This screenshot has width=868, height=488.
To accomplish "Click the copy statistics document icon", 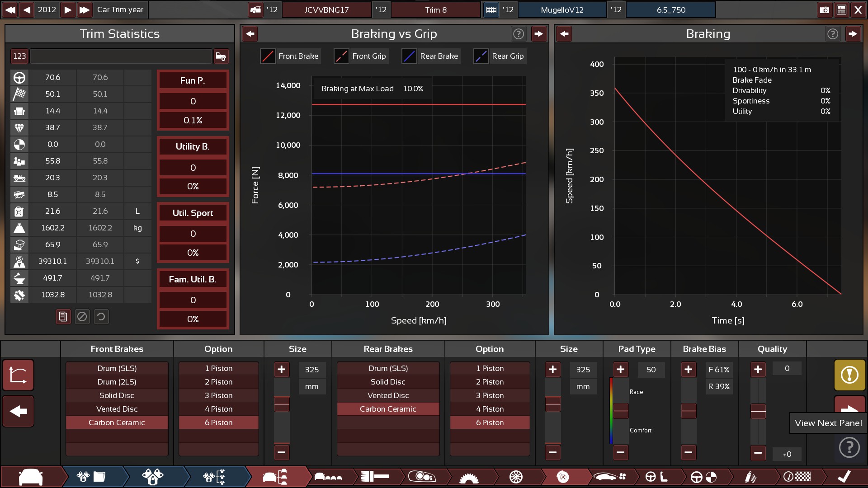I will (x=63, y=317).
